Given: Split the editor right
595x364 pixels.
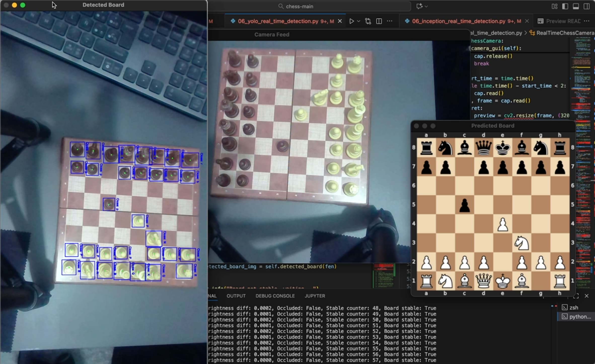Looking at the screenshot, I should [x=379, y=21].
